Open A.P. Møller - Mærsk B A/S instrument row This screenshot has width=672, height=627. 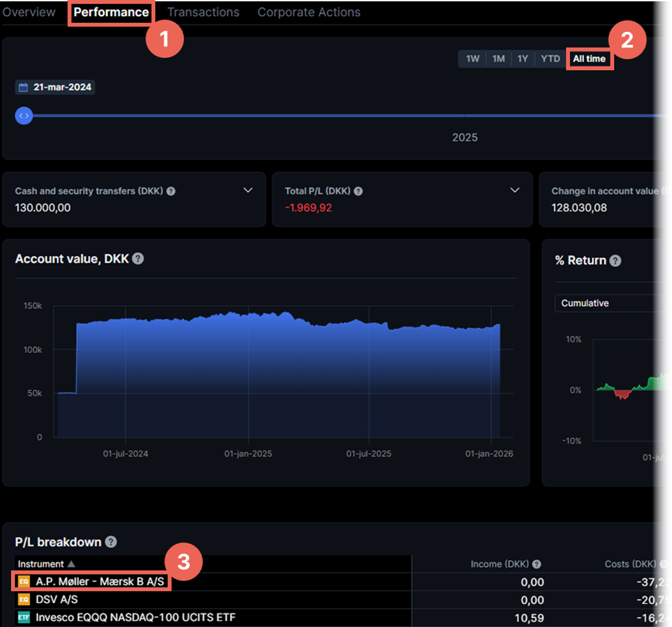99,581
